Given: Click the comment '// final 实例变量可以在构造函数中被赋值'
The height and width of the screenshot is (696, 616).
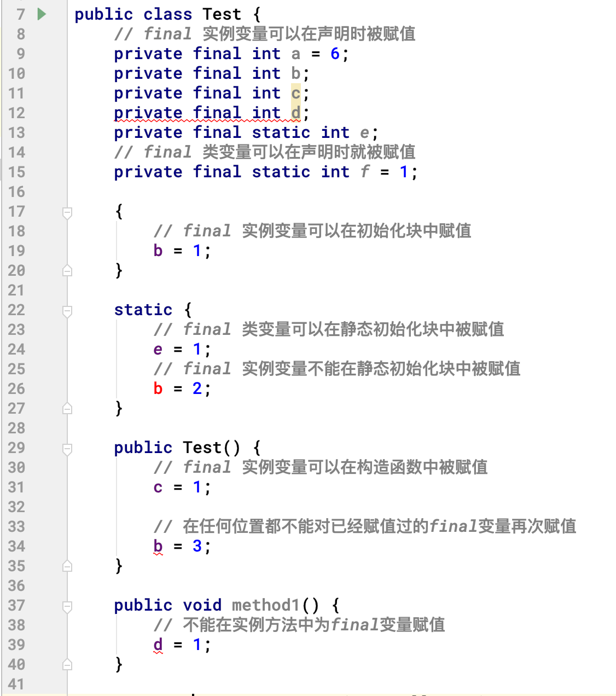Looking at the screenshot, I should tap(321, 467).
